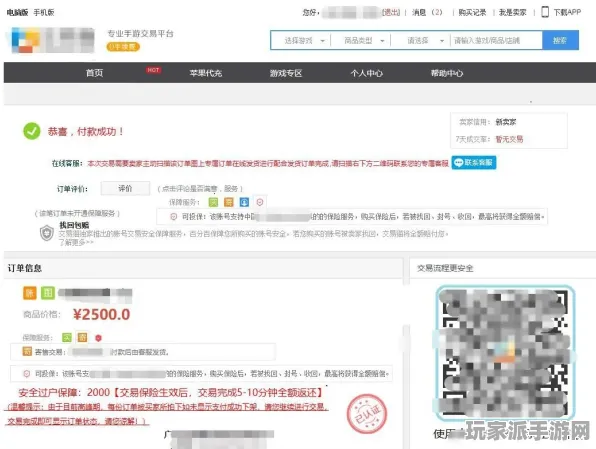Click green guarantee icon under product price

point(67,337)
